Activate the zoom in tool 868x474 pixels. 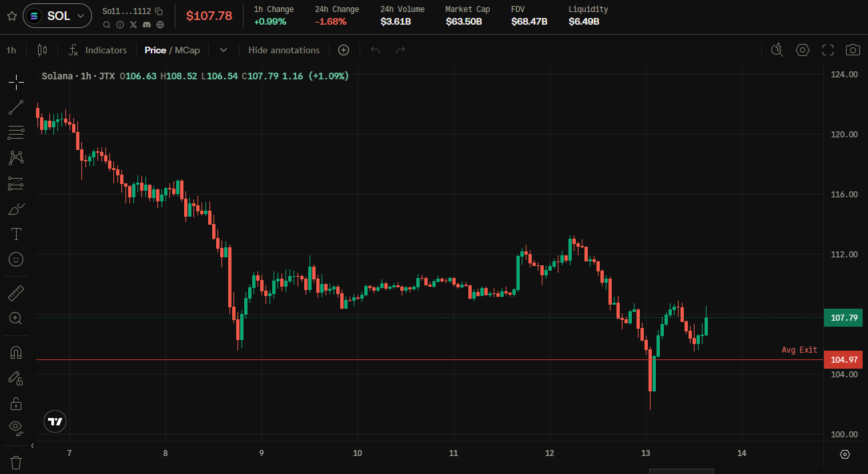pos(16,318)
